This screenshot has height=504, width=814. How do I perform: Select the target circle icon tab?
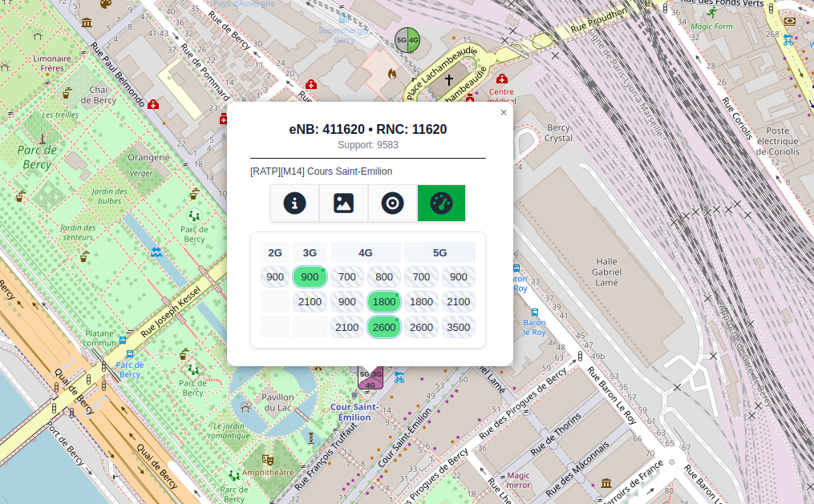392,204
